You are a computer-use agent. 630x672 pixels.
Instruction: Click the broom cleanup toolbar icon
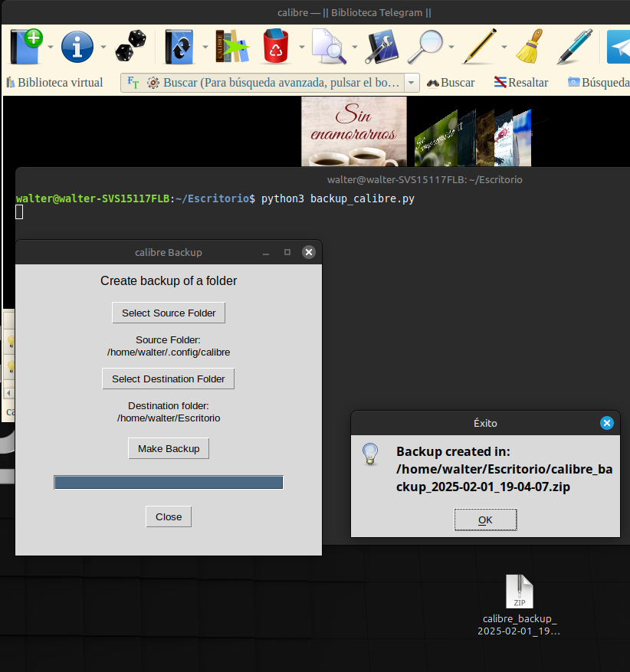tap(530, 46)
